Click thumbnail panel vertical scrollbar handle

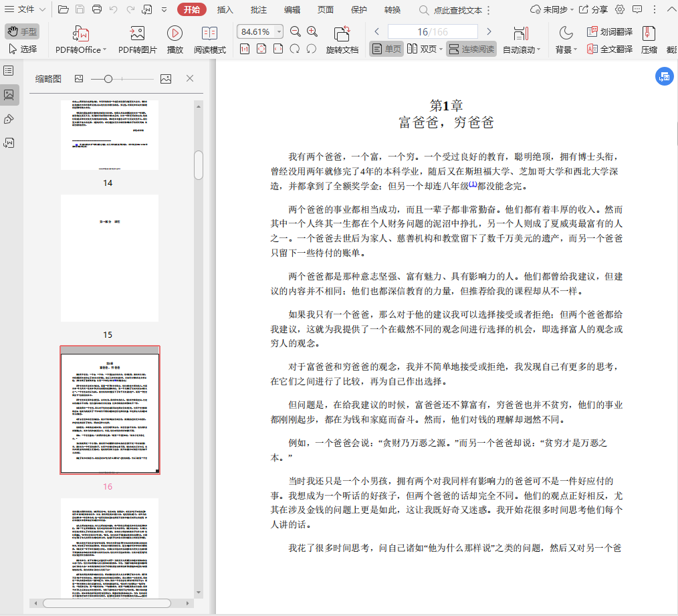click(x=199, y=165)
